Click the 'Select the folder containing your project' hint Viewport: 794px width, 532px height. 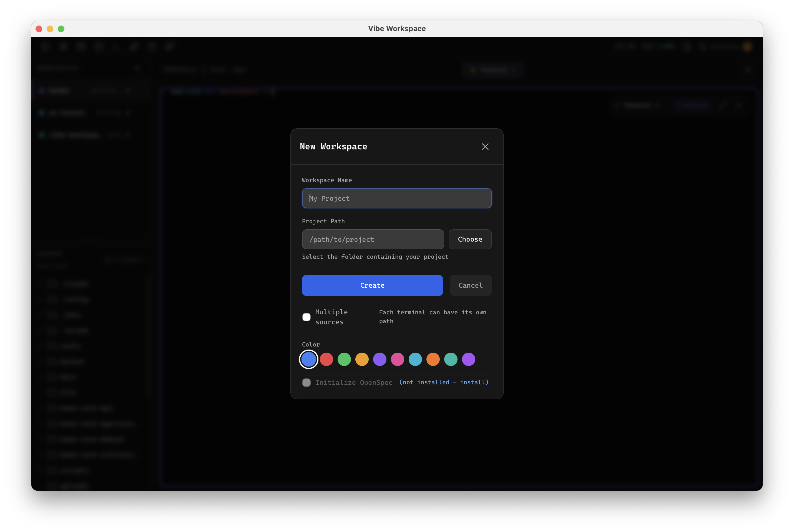[x=375, y=257]
